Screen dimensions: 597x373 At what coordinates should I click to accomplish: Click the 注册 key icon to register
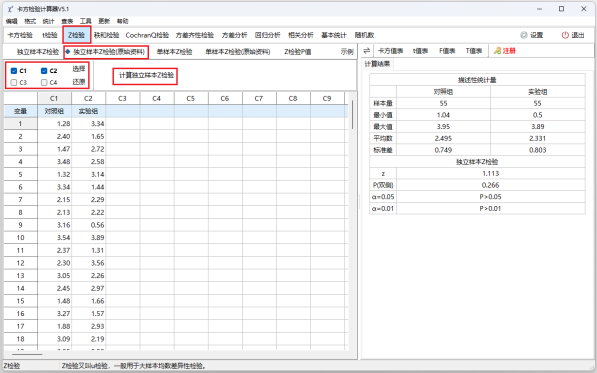click(497, 51)
